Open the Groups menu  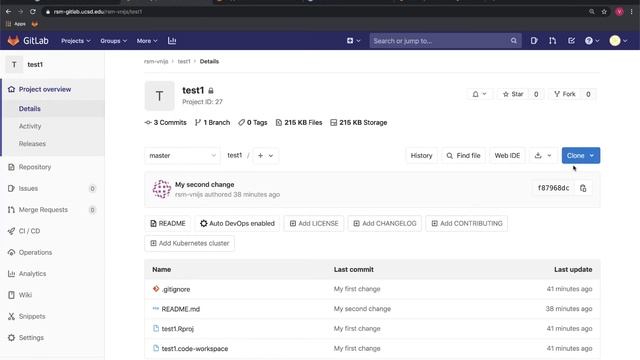tap(113, 41)
